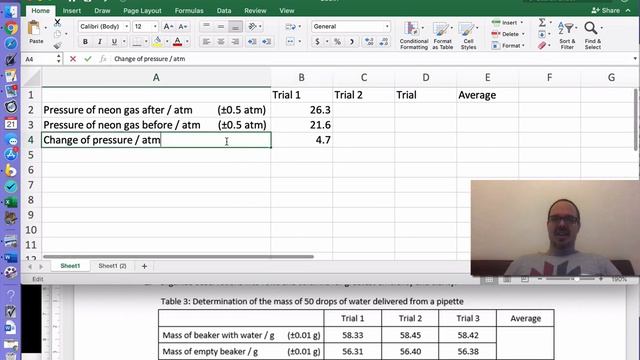Decrease indent in the cell
640x360 pixels.
pos(252,41)
